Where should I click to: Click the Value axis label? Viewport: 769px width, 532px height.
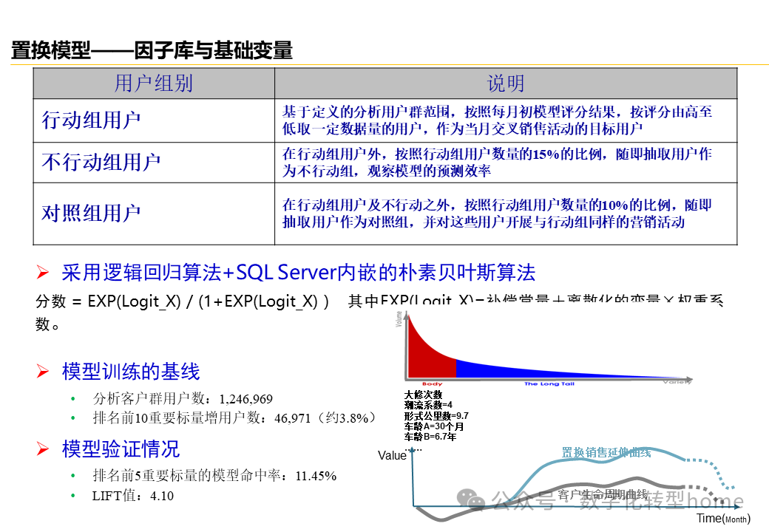click(x=392, y=456)
